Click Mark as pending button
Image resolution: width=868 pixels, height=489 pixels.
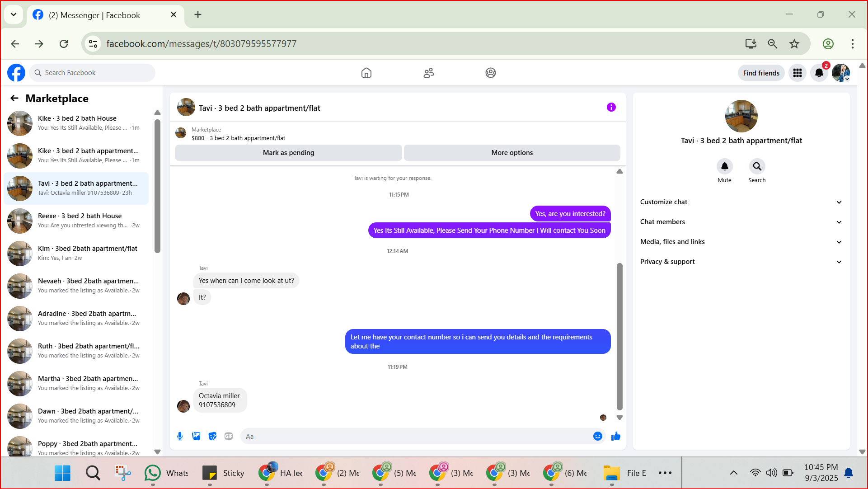point(289,153)
